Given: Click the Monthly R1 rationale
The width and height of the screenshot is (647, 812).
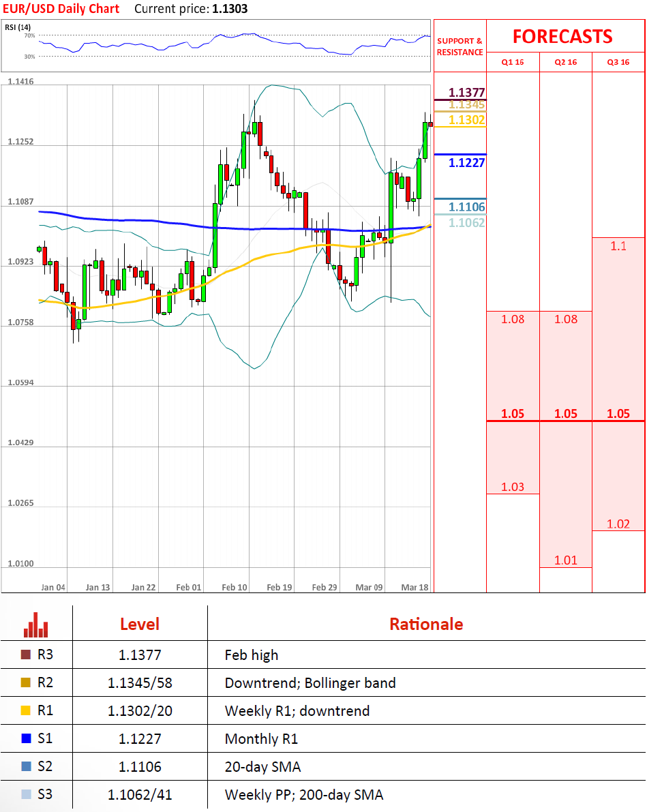Looking at the screenshot, I should (262, 739).
